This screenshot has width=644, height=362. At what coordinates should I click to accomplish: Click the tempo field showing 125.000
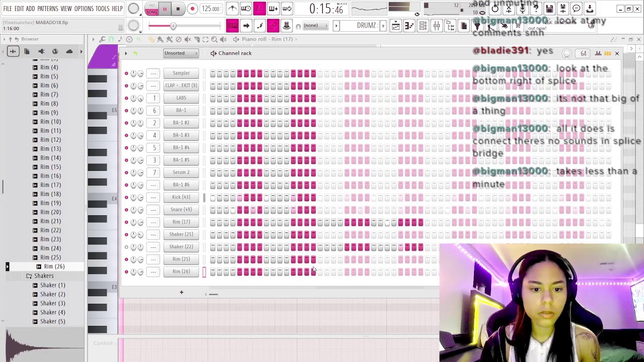[x=210, y=9]
